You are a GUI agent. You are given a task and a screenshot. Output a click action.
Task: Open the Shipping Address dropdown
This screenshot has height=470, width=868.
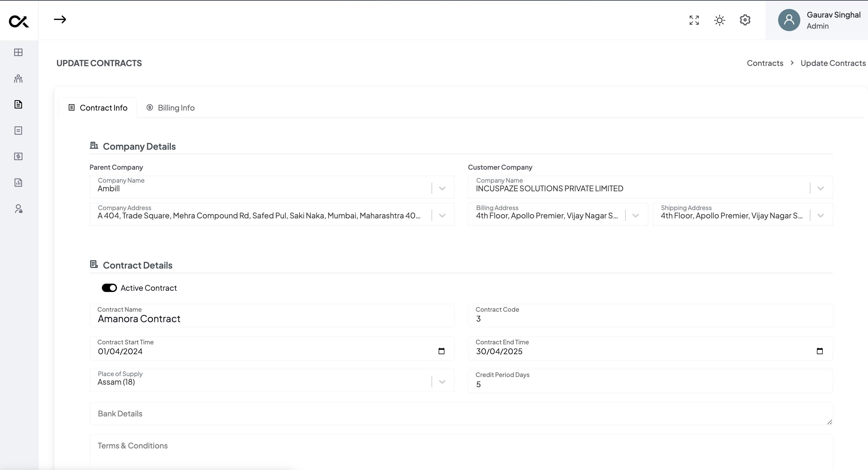point(821,216)
